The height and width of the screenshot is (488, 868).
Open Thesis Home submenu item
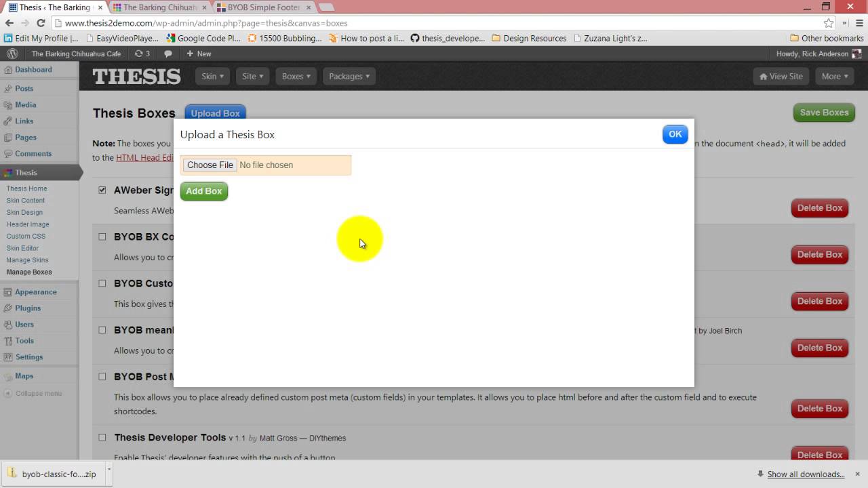pyautogui.click(x=27, y=189)
